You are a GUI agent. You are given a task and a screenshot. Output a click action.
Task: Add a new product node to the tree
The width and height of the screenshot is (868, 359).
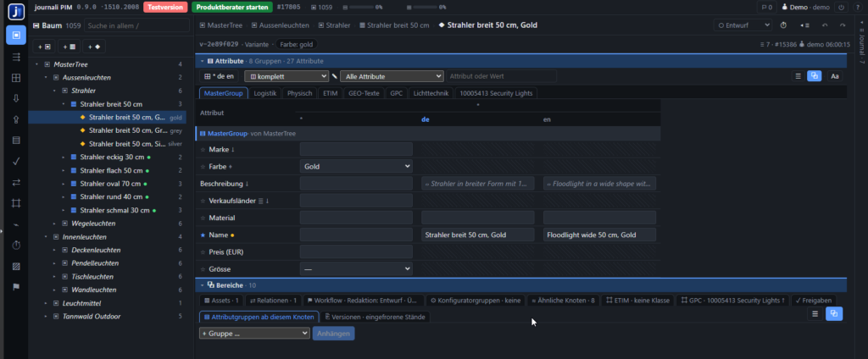point(70,47)
